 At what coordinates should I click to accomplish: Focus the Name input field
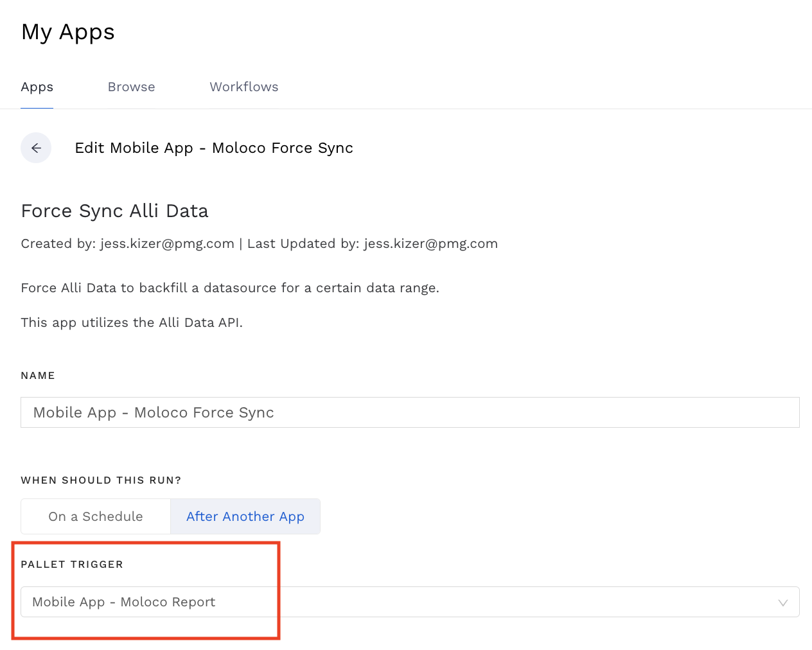pos(410,412)
